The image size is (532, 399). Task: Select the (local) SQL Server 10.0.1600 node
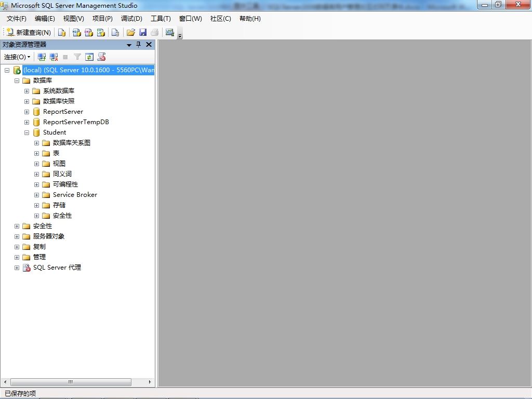click(88, 70)
